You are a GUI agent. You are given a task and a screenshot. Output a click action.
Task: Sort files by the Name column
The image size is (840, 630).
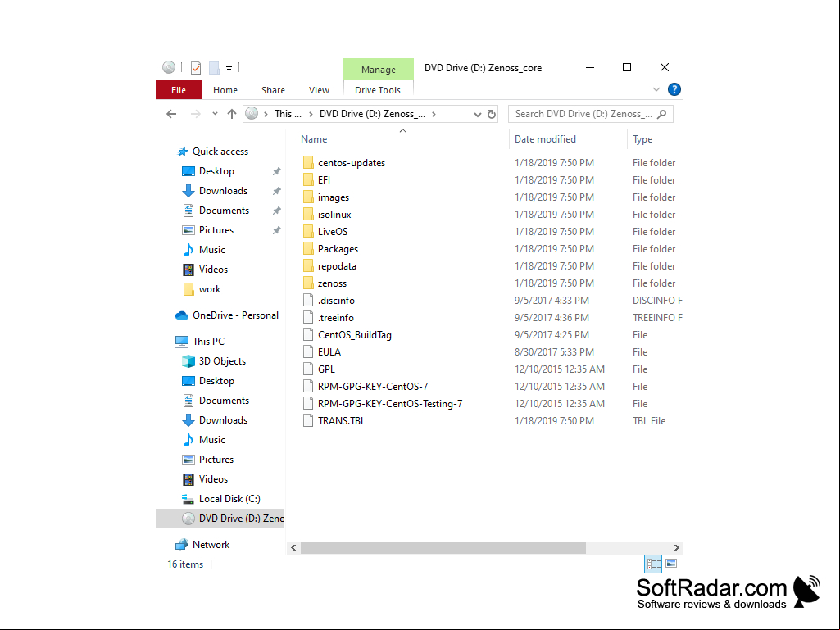point(314,139)
